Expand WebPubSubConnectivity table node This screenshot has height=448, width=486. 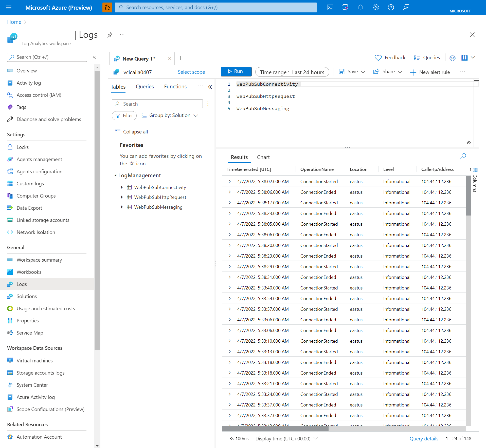(122, 187)
